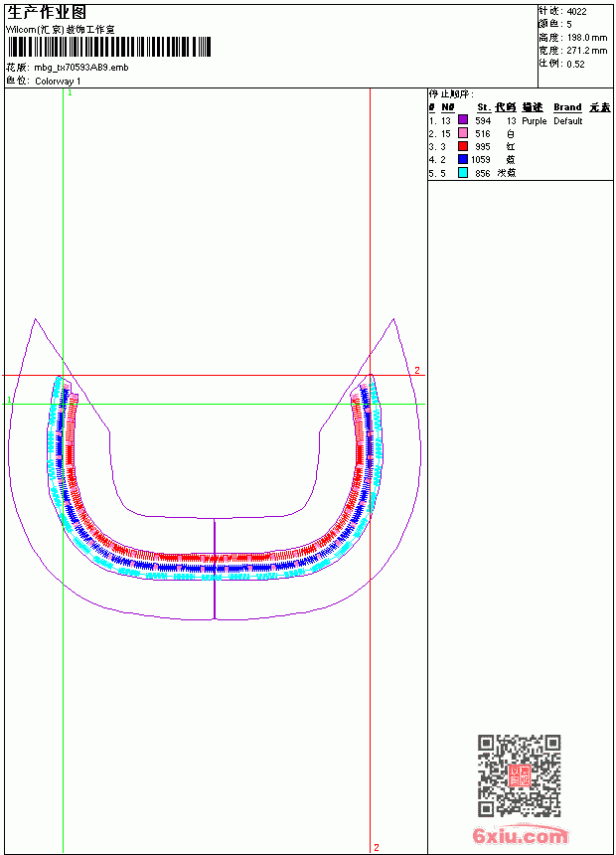
Task: Click the barcode under the studio name
Action: click(108, 47)
